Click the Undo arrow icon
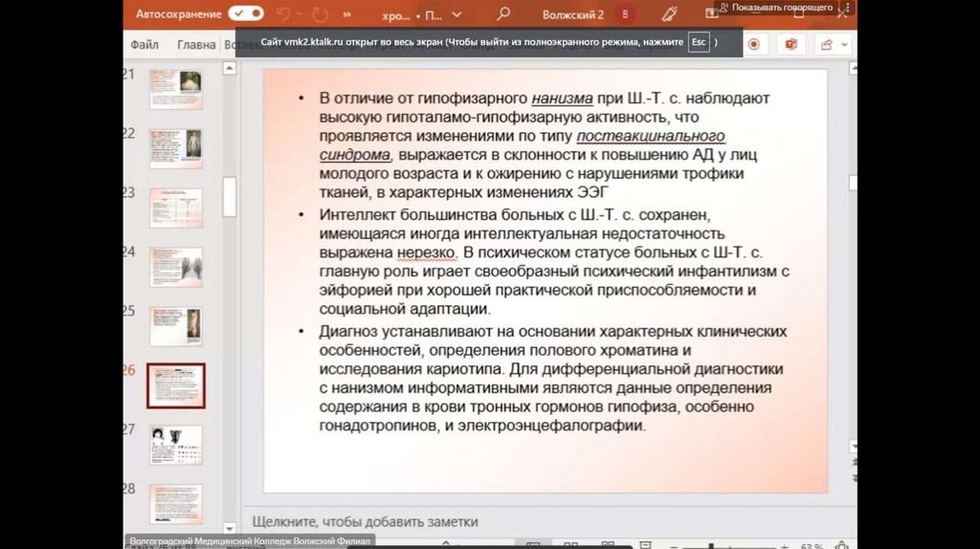This screenshot has width=980, height=549. 283,14
